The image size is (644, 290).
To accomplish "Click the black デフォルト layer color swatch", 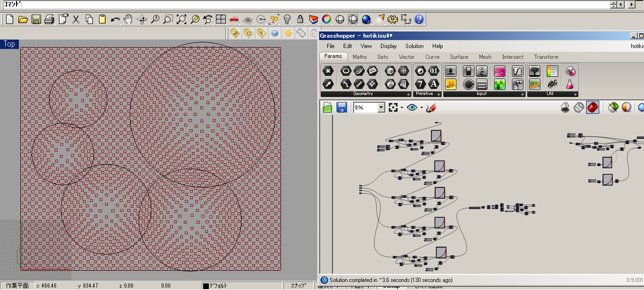I will [x=206, y=286].
